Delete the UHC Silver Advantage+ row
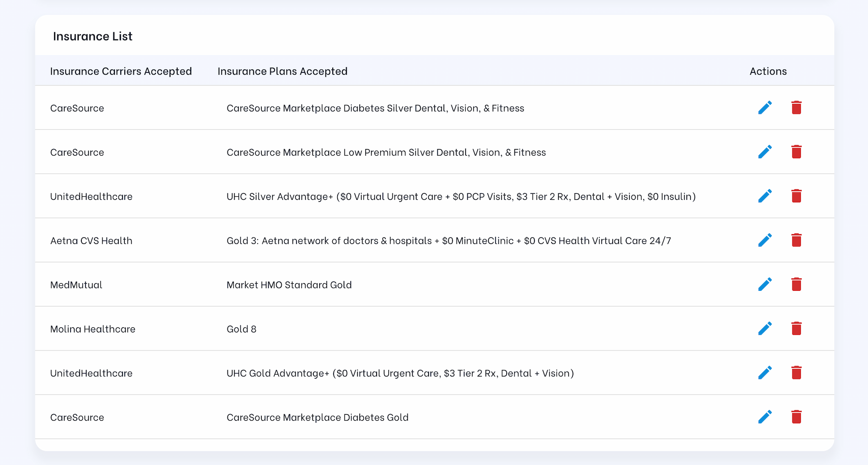 point(797,196)
